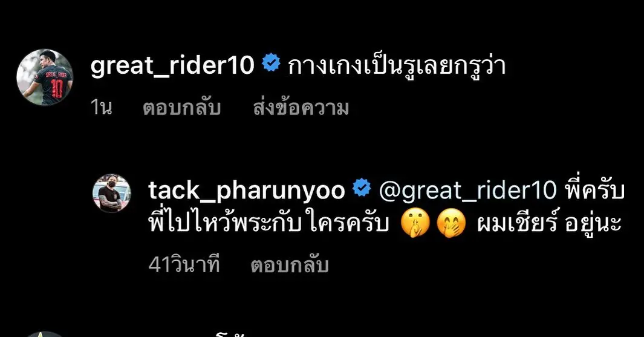Tap the ส่งข้อความ button
The width and height of the screenshot is (644, 337).
301,108
